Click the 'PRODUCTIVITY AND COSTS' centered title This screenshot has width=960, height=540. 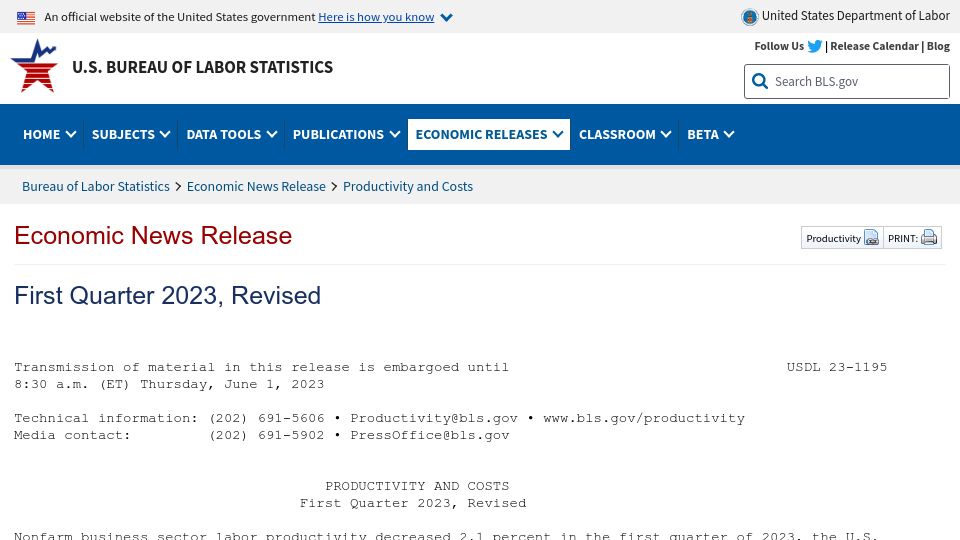(417, 486)
